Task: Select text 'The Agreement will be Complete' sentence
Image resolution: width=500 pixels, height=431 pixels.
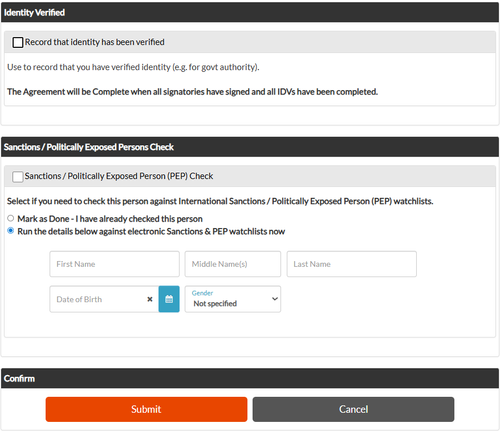Action: (192, 92)
